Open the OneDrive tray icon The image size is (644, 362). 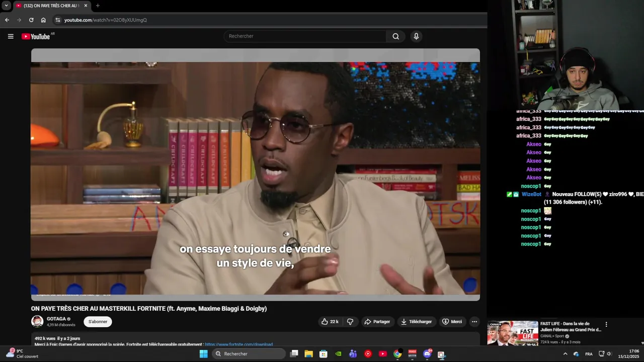click(x=576, y=354)
